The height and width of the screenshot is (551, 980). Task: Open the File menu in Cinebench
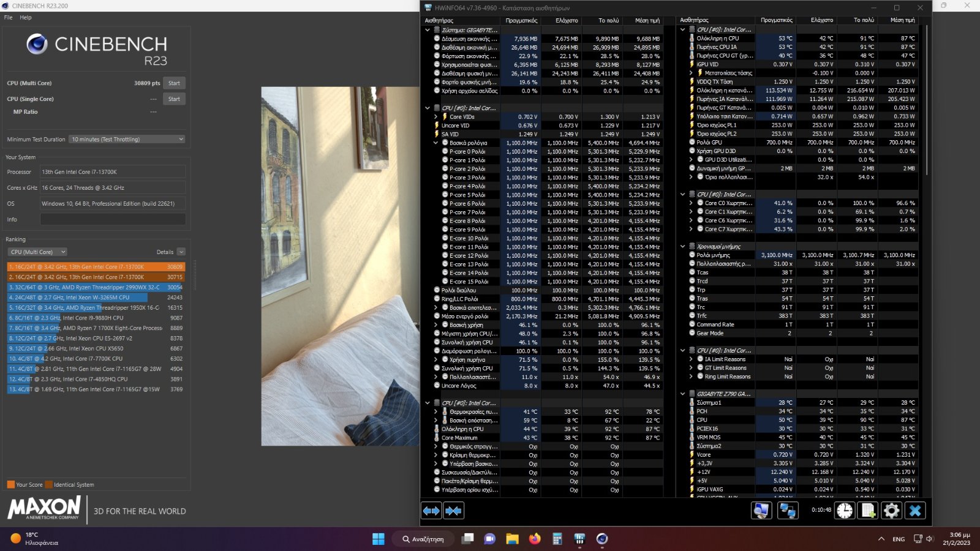tap(8, 17)
